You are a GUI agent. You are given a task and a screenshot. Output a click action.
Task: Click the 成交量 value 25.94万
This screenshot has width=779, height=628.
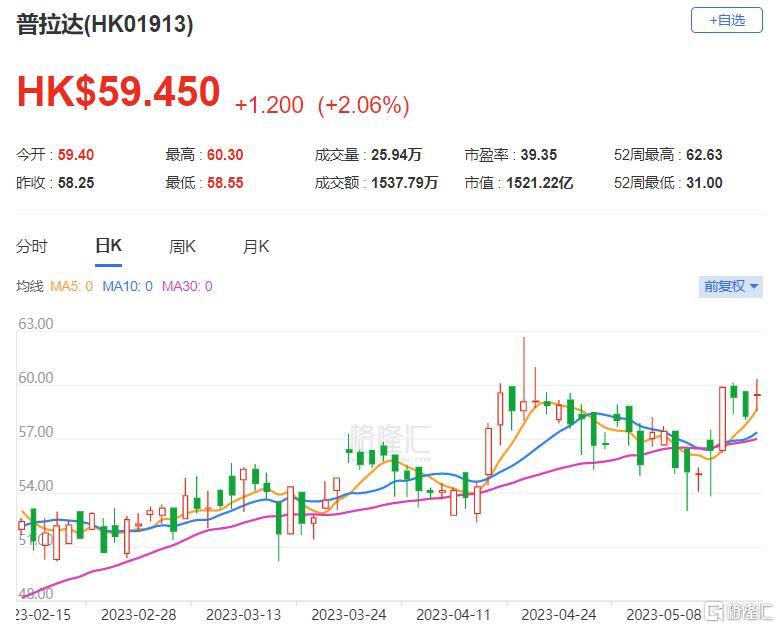396,155
